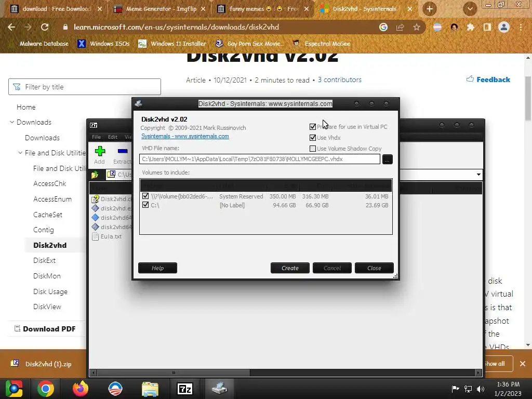Open 7-Zip from the taskbar
Screen dimensions: 532x399
(x=185, y=389)
